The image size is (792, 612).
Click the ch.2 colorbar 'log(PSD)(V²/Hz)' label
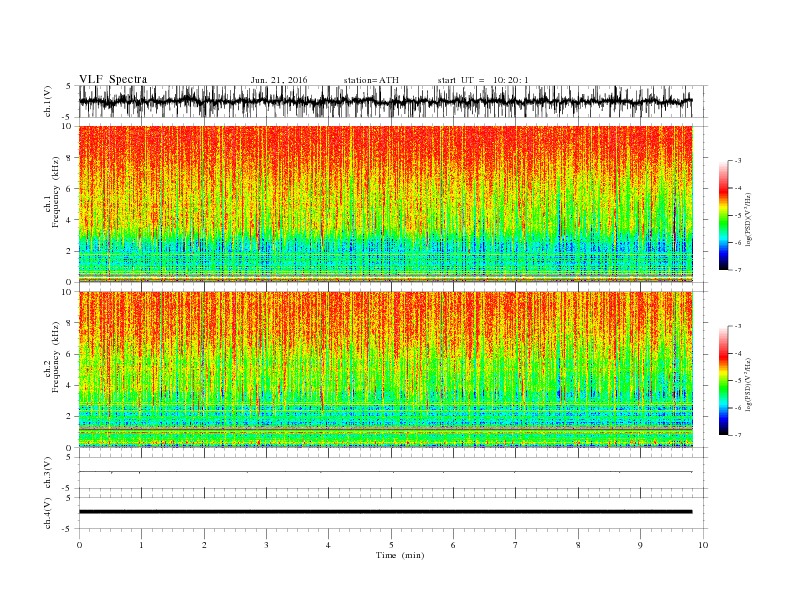click(x=749, y=384)
